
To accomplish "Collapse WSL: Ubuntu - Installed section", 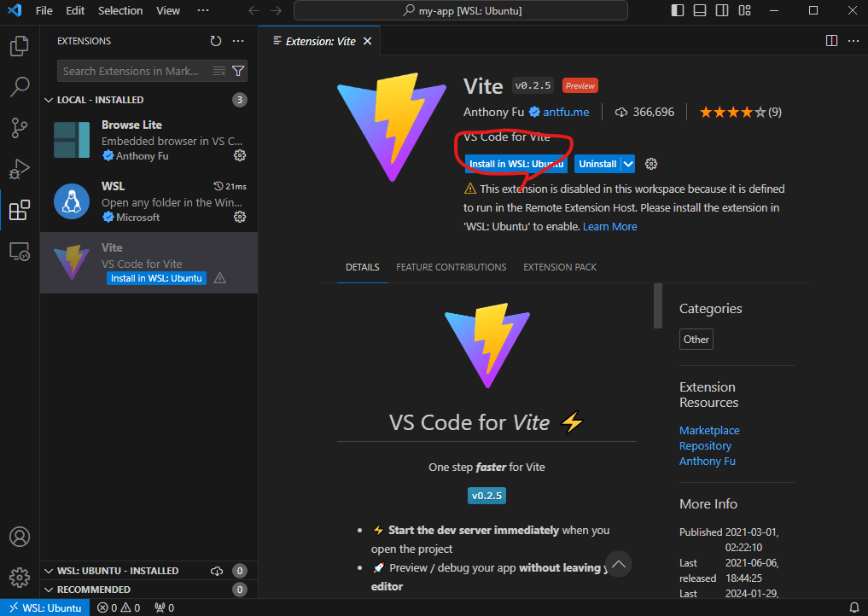I will 49,571.
